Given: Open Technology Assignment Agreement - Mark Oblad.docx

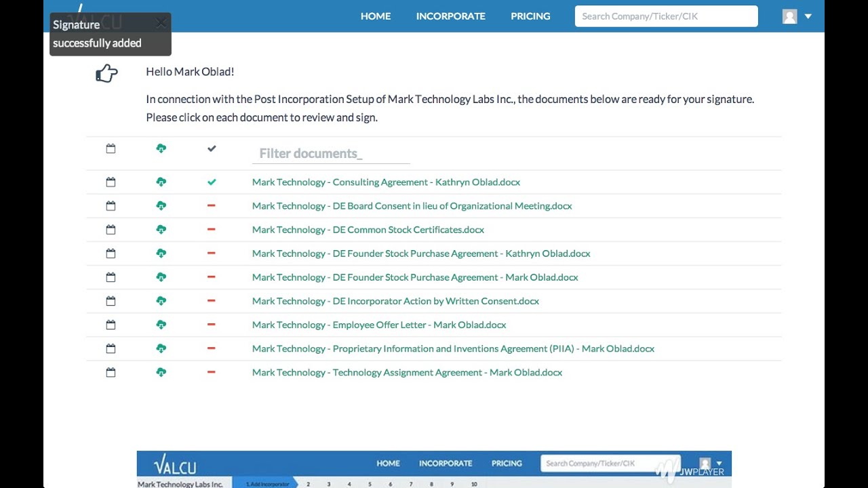Looking at the screenshot, I should click(407, 372).
